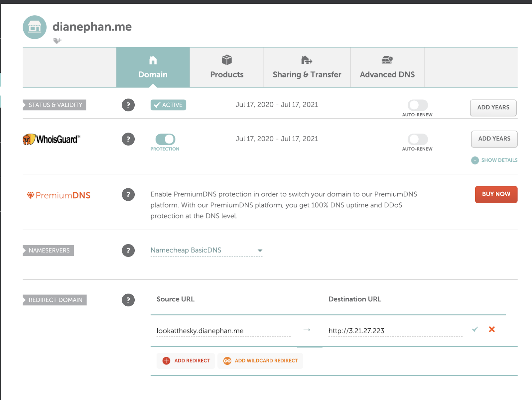Toggle WhoisGuard auto-renew switch
532x400 pixels.
click(x=418, y=139)
